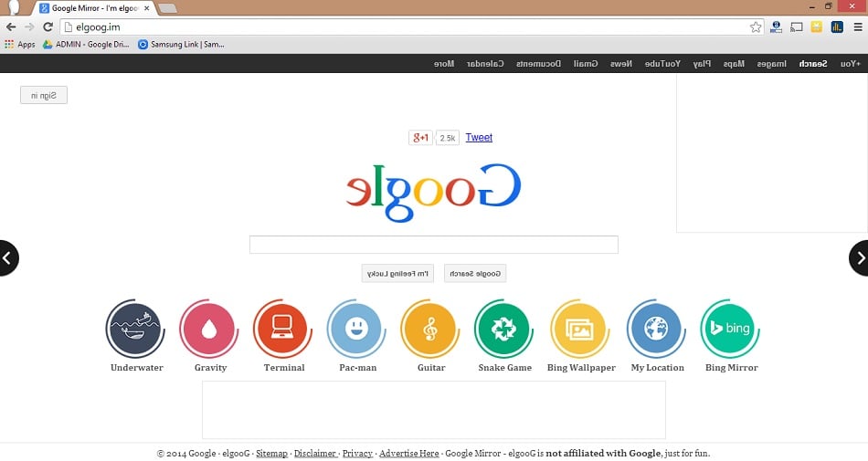Open a new browser tab
The width and height of the screenshot is (868, 461).
(167, 8)
